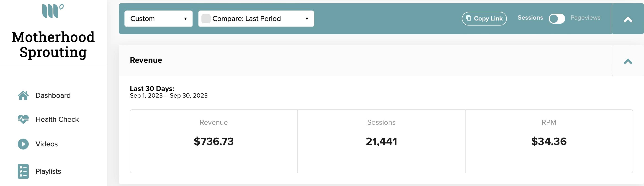The image size is (644, 186).
Task: Open the Custom date range dropdown
Action: (x=159, y=18)
